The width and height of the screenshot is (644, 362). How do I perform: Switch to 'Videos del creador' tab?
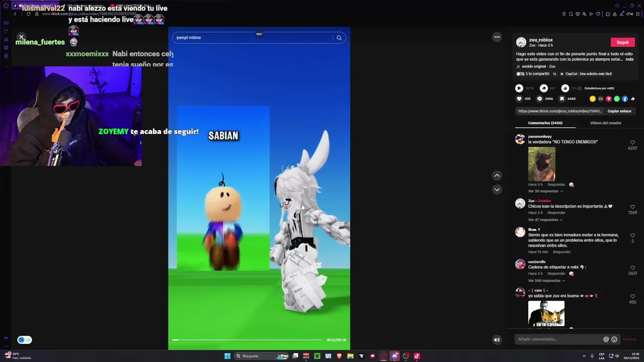(606, 123)
